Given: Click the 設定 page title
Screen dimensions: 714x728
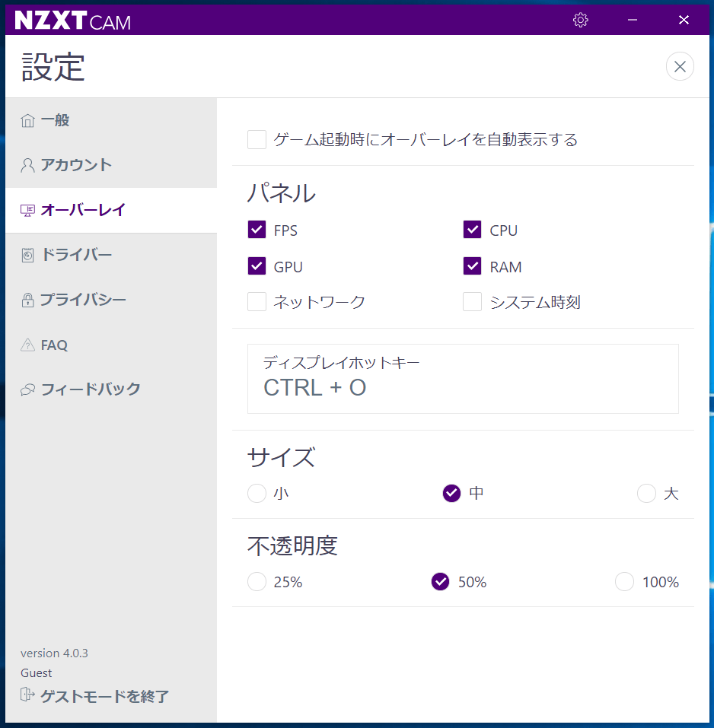Looking at the screenshot, I should (53, 67).
